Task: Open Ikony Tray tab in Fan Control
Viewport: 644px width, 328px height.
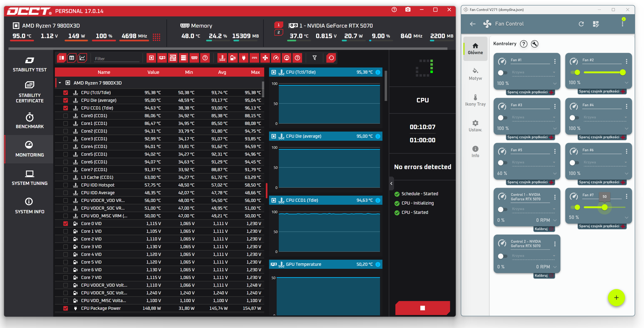Action: (475, 100)
